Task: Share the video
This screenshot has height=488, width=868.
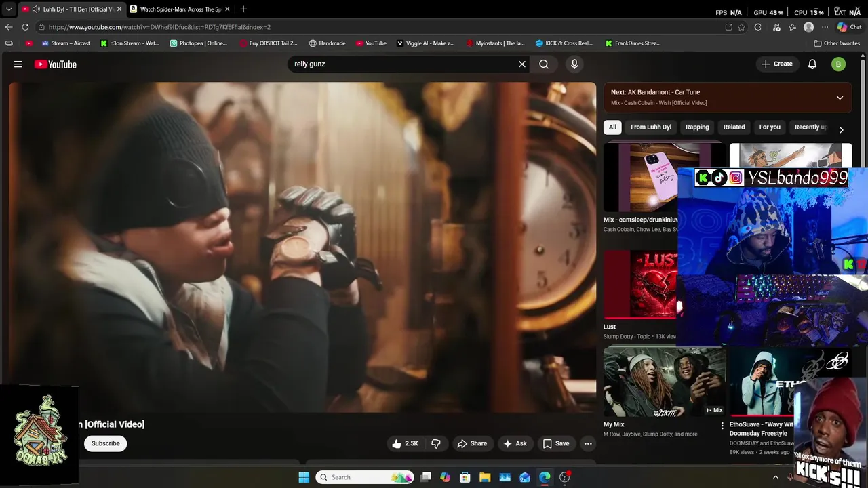Action: (x=472, y=443)
